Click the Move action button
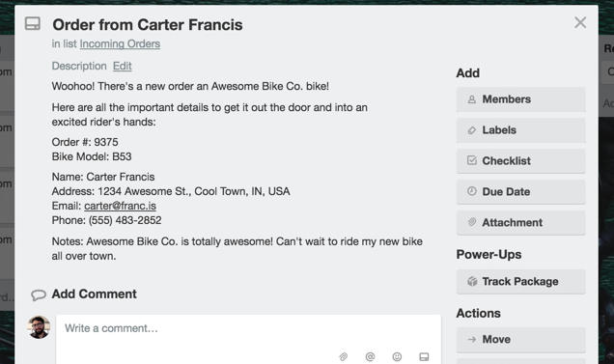This screenshot has height=364, width=614. [x=520, y=339]
